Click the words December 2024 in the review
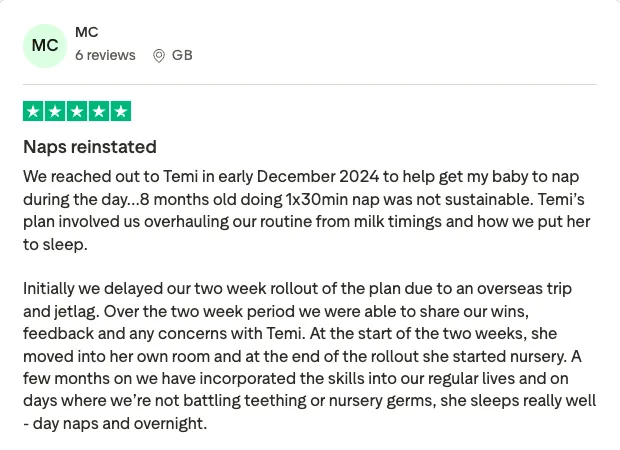 tap(318, 176)
